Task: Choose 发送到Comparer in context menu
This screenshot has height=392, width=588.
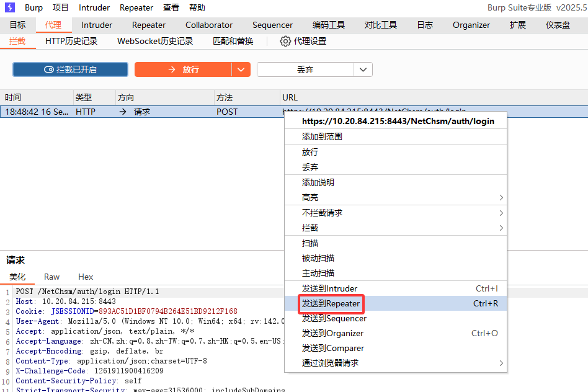Action: coord(396,348)
